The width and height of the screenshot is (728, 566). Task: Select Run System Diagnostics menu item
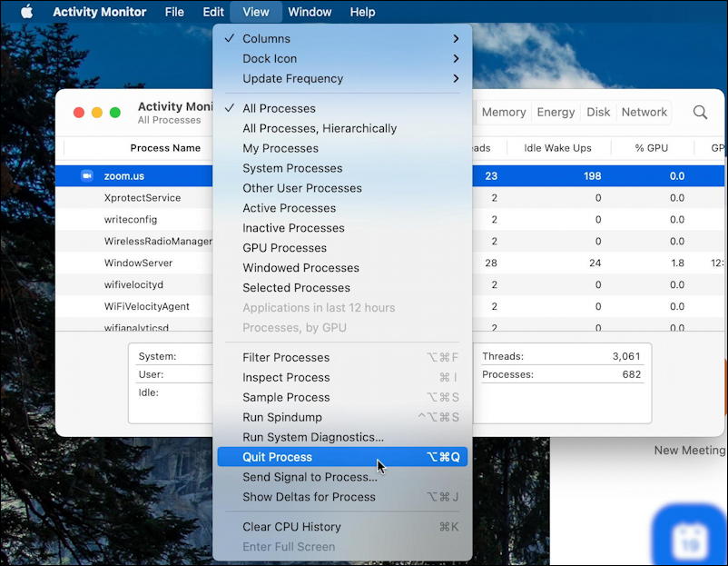(313, 437)
